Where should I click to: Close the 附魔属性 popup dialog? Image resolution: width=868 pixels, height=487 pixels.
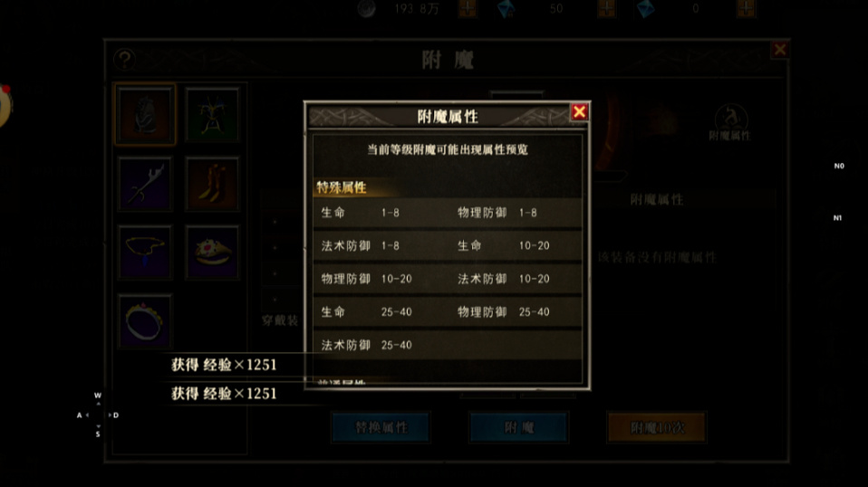coord(579,112)
